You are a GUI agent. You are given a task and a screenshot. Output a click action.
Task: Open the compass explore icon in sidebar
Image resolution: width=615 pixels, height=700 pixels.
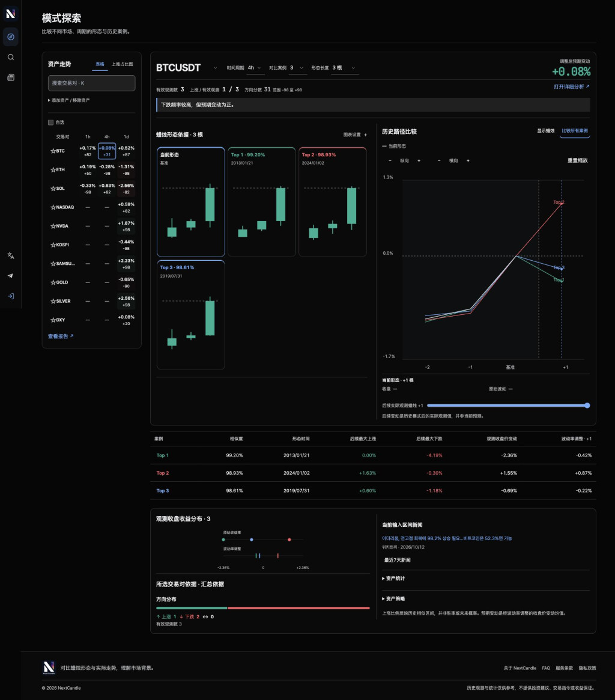pos(11,37)
